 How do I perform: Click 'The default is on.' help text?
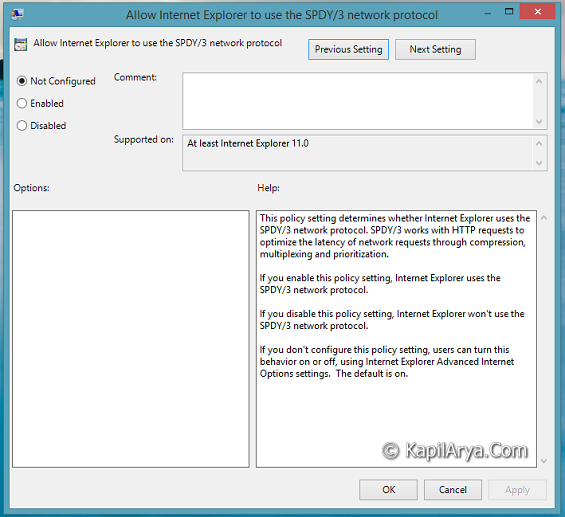click(372, 374)
